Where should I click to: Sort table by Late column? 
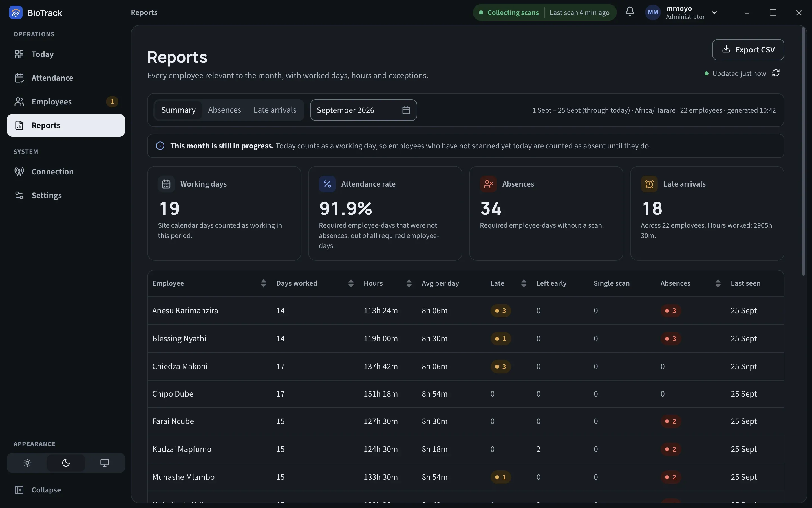(524, 283)
